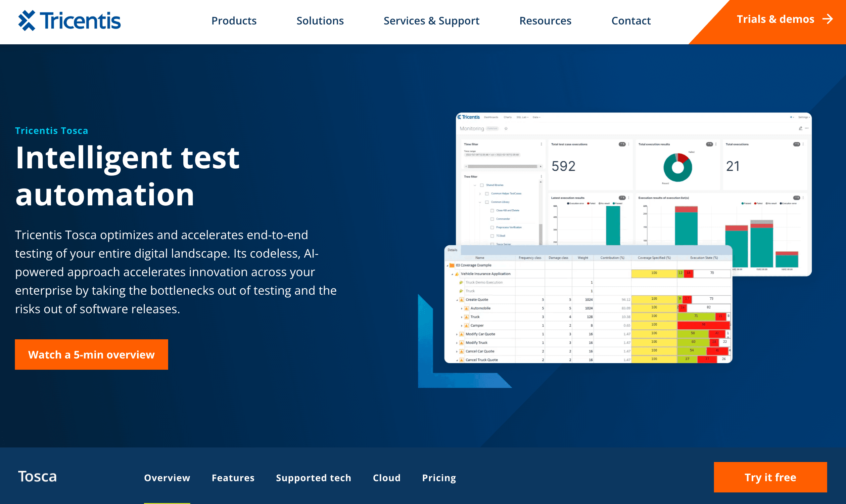
Task: Click the icon beside Vehicle Insurance Application
Action: [457, 274]
